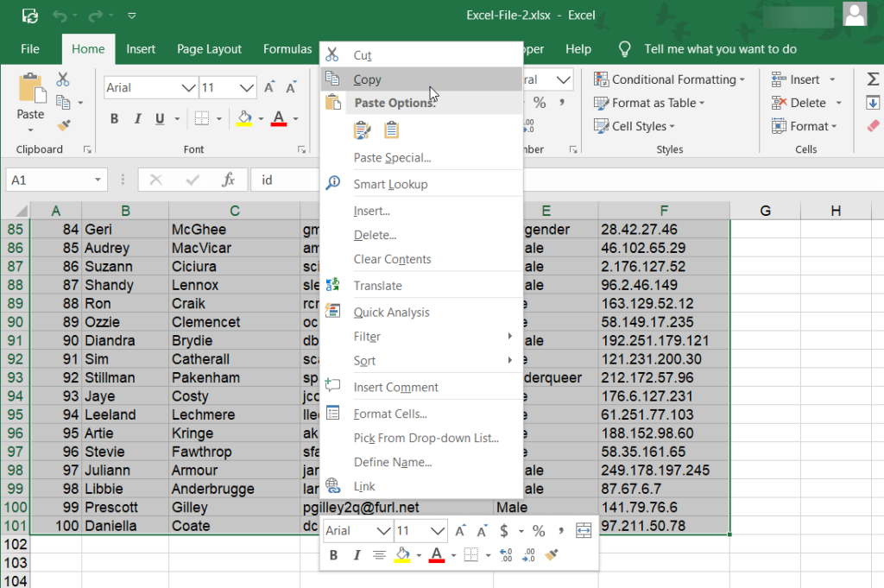
Task: Select Quick Analysis in context menu
Action: pyautogui.click(x=421, y=313)
